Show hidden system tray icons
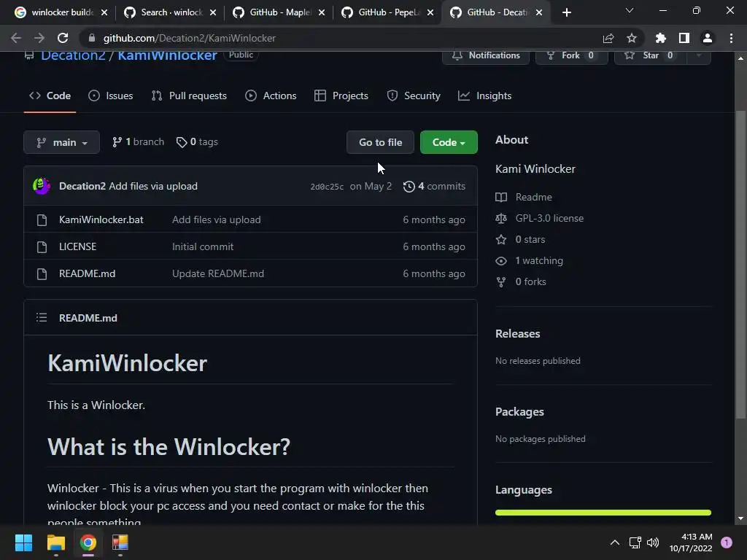Viewport: 747px width, 560px height. (x=615, y=542)
